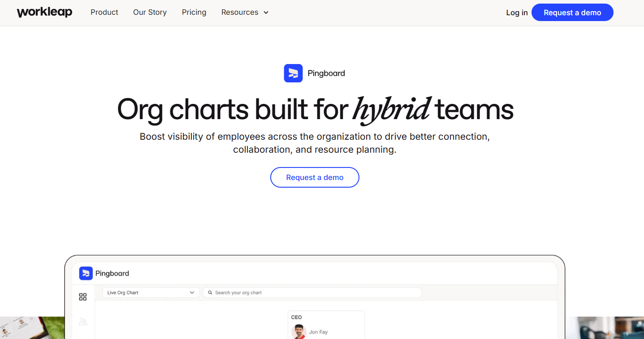Click the CEO title label in the org chart

[297, 318]
